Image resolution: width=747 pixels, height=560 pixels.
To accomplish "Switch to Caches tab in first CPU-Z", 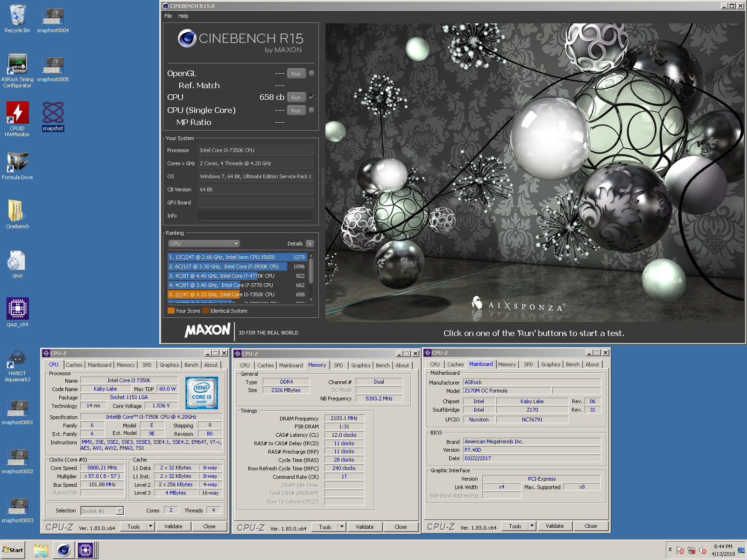I will 74,365.
